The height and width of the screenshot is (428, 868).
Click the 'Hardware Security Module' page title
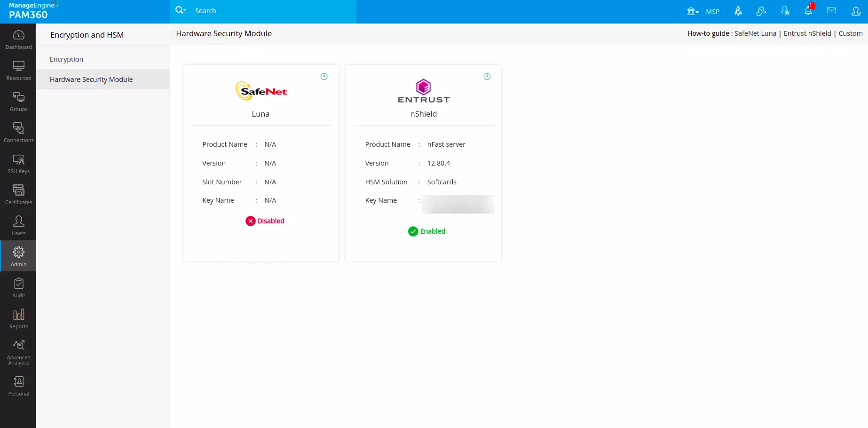pyautogui.click(x=224, y=33)
